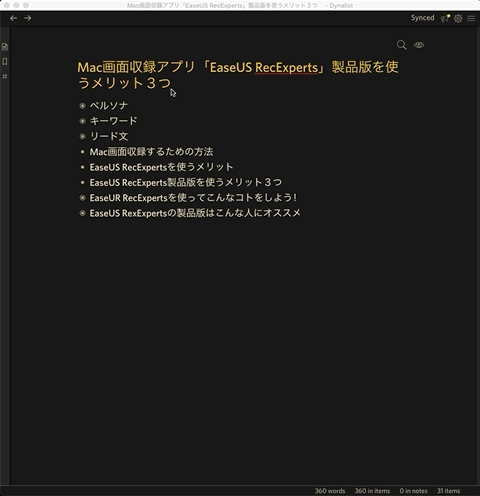480x496 pixels.
Task: Open the hamburger menu icon
Action: tap(471, 18)
